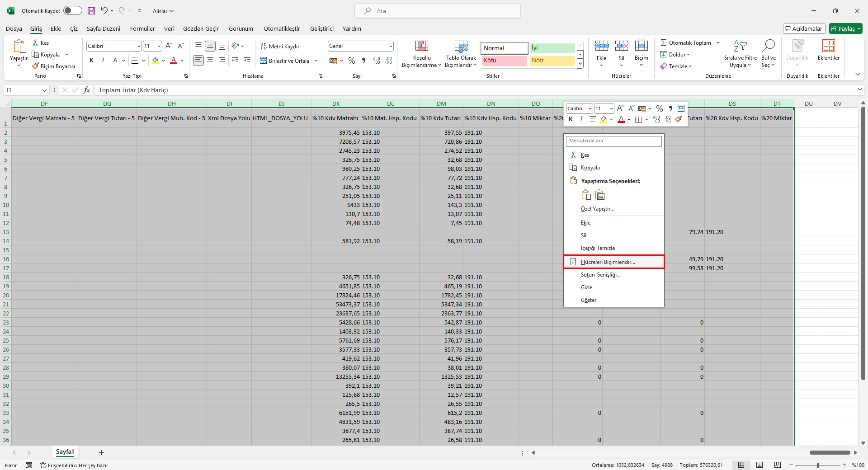
Task: Click the ribbon font color red A swatch
Action: (174, 61)
